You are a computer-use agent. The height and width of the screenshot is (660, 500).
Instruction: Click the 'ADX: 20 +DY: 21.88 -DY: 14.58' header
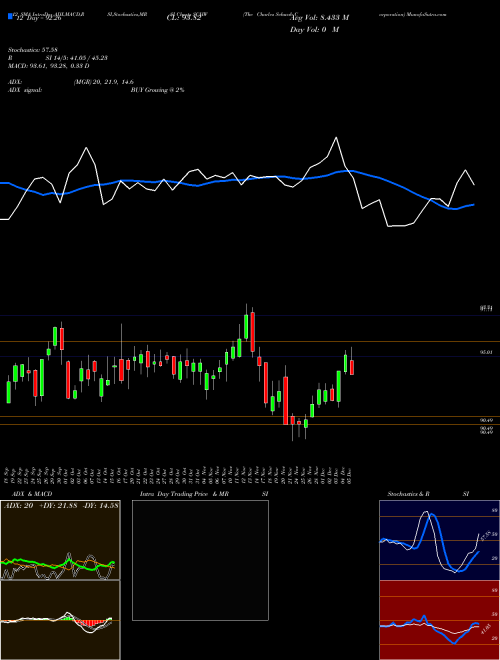pyautogui.click(x=61, y=505)
